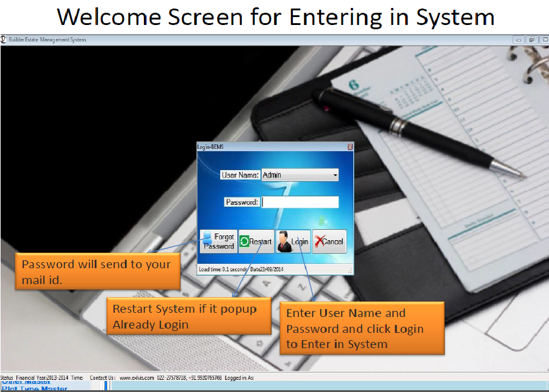Click the Date 23/09/2014 status text
549x392 pixels.
267,269
